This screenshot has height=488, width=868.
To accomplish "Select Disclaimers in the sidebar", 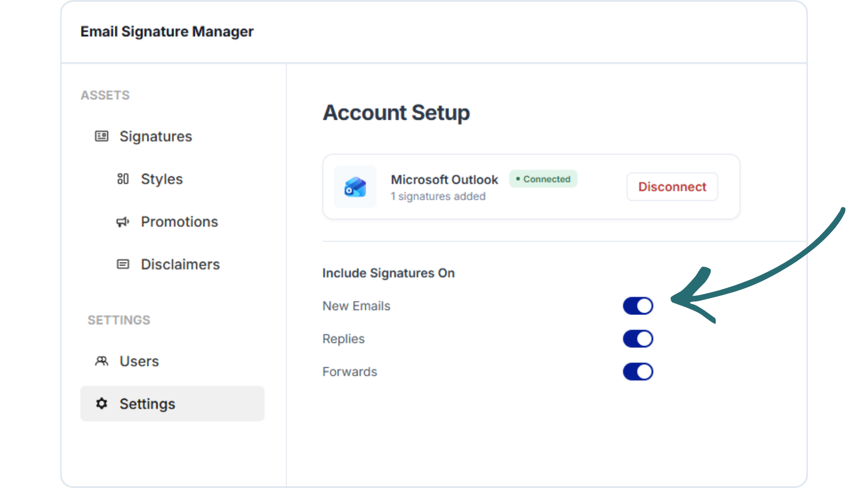I will (x=180, y=264).
